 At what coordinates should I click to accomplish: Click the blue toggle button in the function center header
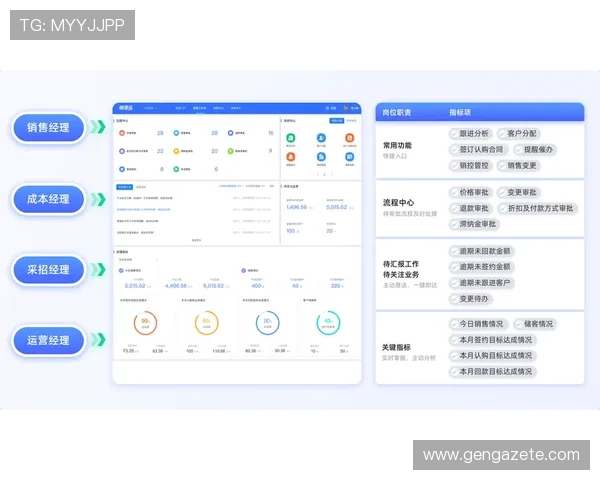click(337, 121)
